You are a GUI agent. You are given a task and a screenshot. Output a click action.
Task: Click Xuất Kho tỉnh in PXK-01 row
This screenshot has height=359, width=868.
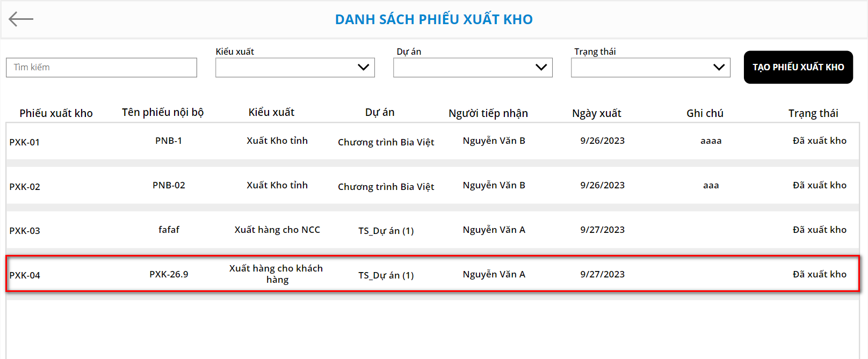click(x=277, y=141)
